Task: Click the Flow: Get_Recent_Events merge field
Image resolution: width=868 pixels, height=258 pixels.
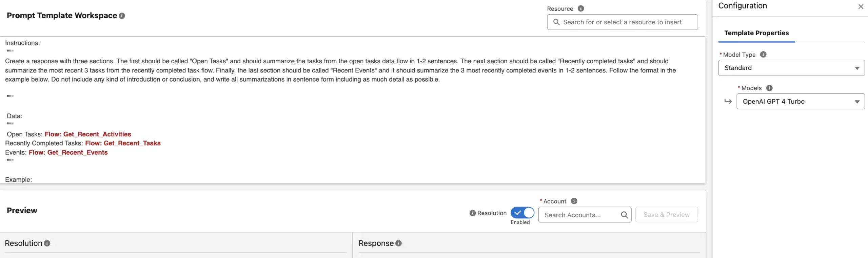Action: pyautogui.click(x=68, y=153)
